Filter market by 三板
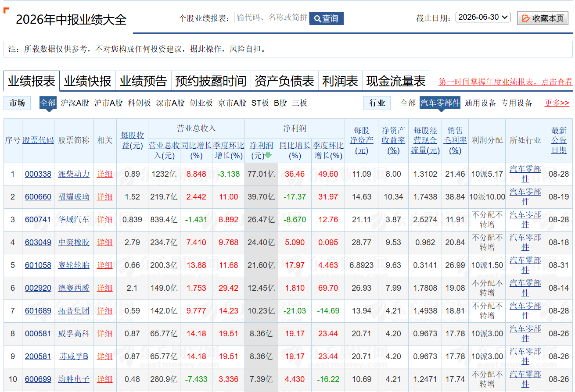The width and height of the screenshot is (575, 392). click(300, 103)
